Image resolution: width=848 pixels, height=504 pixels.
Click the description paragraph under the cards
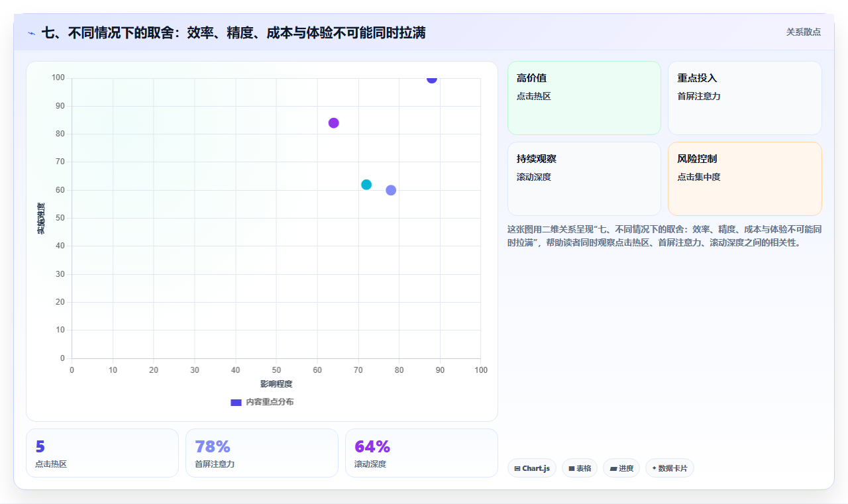click(664, 236)
